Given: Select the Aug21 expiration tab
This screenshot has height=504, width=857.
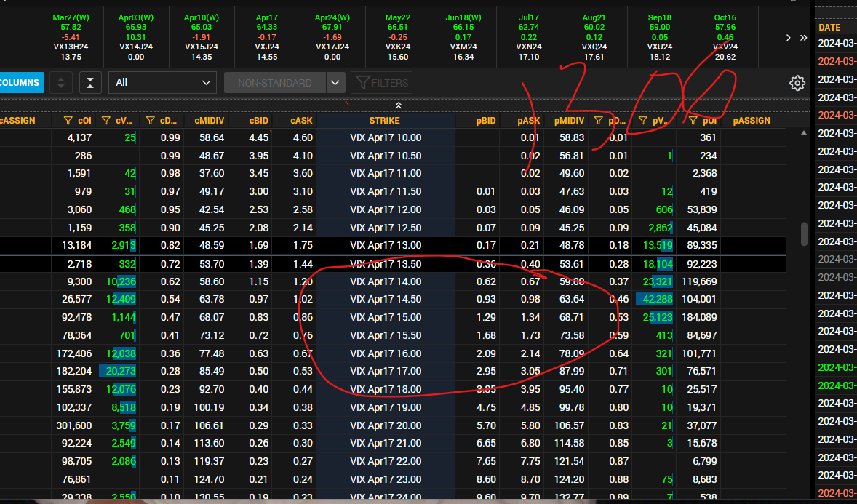Looking at the screenshot, I should [594, 37].
